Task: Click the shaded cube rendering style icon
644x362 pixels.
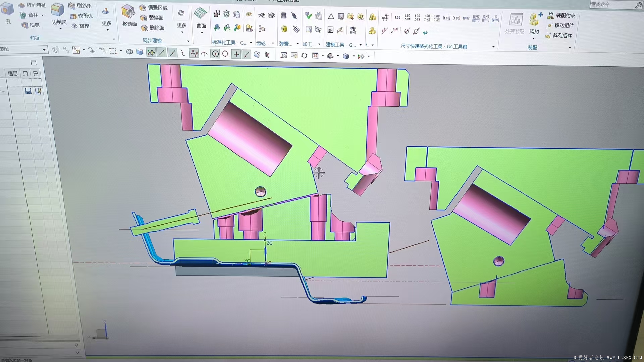Action: click(x=346, y=56)
